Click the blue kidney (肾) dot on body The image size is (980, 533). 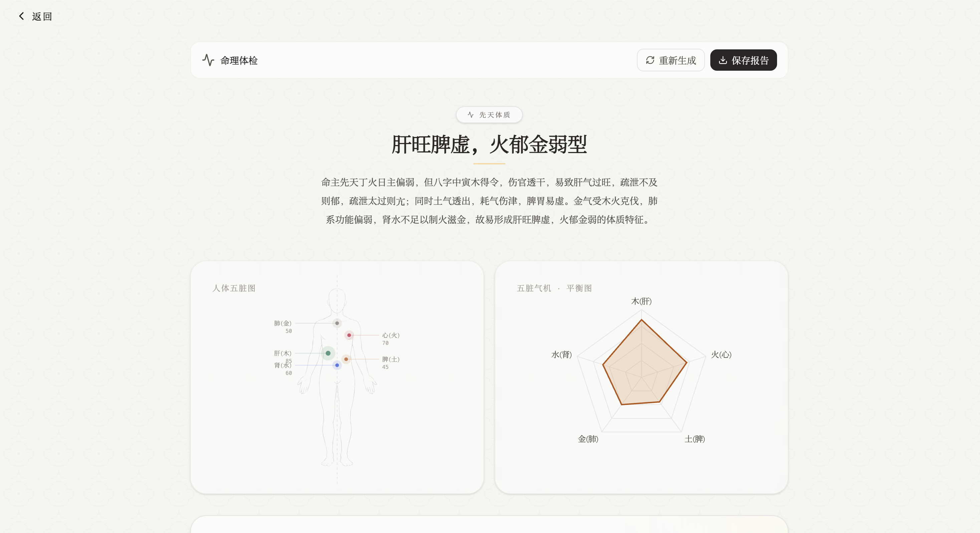pyautogui.click(x=337, y=365)
